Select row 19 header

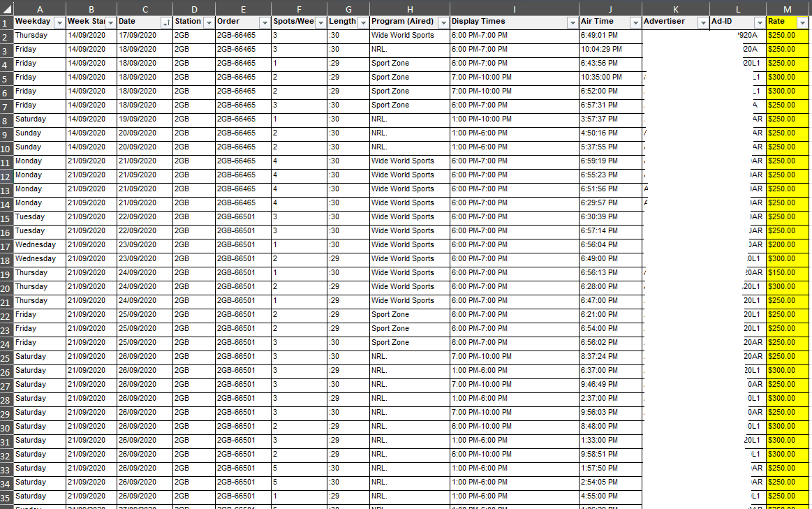coord(6,274)
